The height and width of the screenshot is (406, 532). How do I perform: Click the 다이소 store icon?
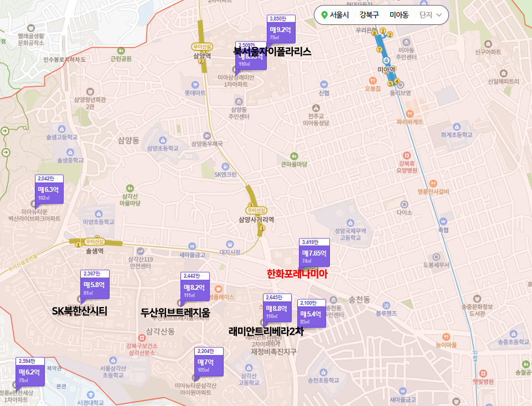pyautogui.click(x=404, y=204)
